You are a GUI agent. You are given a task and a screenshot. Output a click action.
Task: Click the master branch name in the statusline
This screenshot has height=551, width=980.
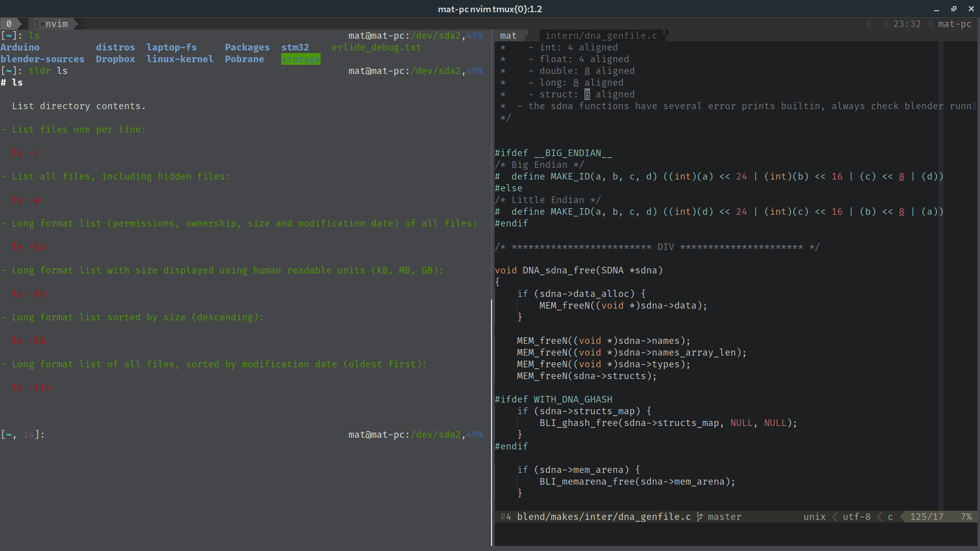pyautogui.click(x=724, y=517)
